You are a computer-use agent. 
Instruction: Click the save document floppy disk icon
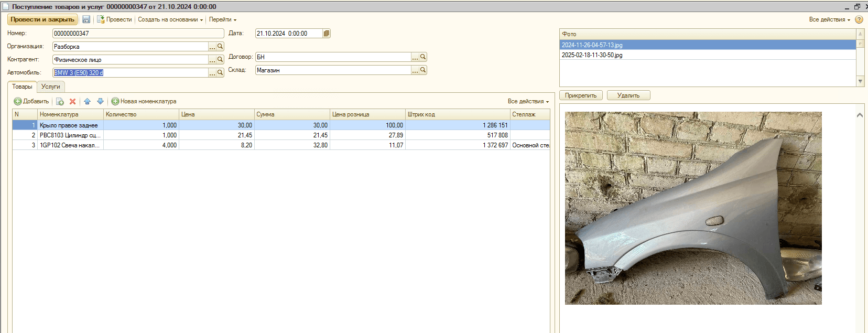[x=86, y=19]
